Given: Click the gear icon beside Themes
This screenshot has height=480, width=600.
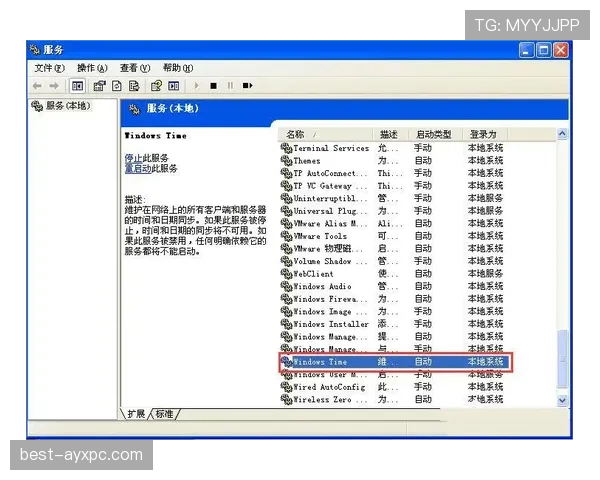Looking at the screenshot, I should [286, 161].
